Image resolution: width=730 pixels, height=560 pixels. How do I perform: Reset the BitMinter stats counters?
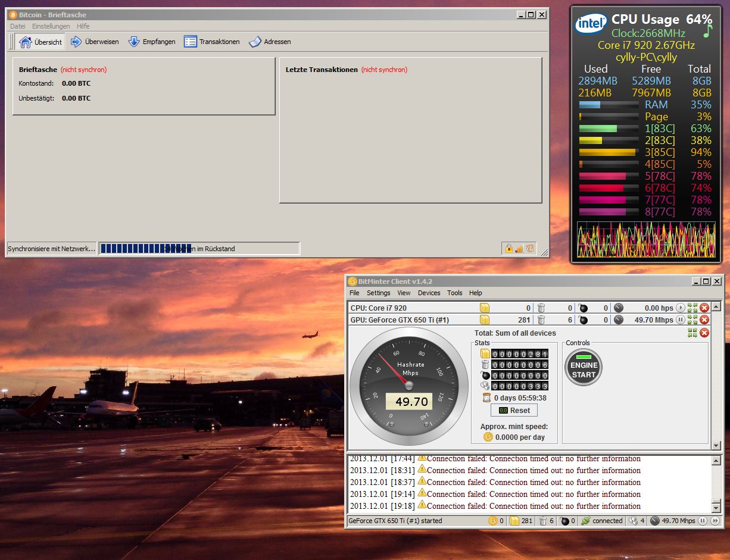pyautogui.click(x=514, y=410)
